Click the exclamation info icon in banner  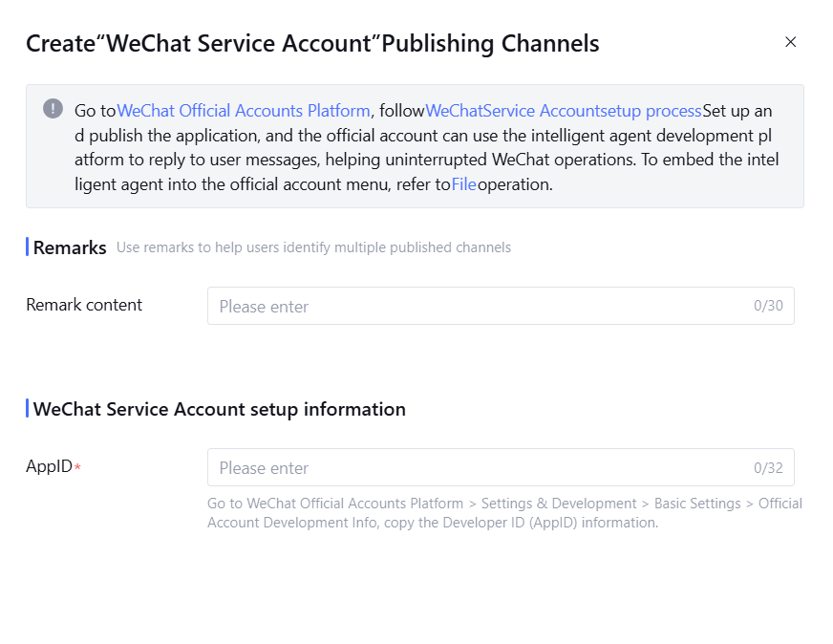click(53, 109)
